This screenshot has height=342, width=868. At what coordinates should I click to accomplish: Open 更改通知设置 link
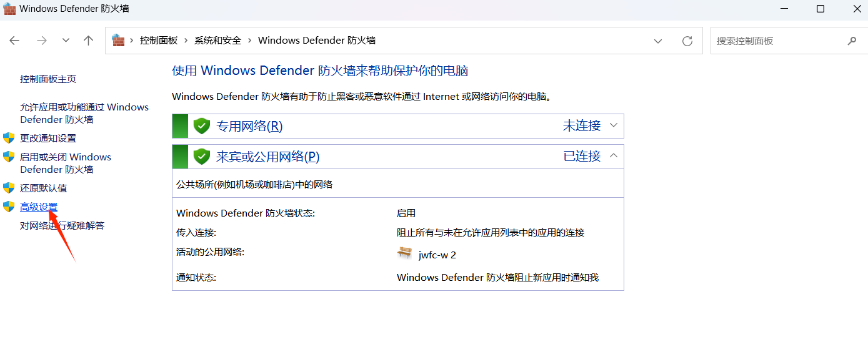point(48,139)
